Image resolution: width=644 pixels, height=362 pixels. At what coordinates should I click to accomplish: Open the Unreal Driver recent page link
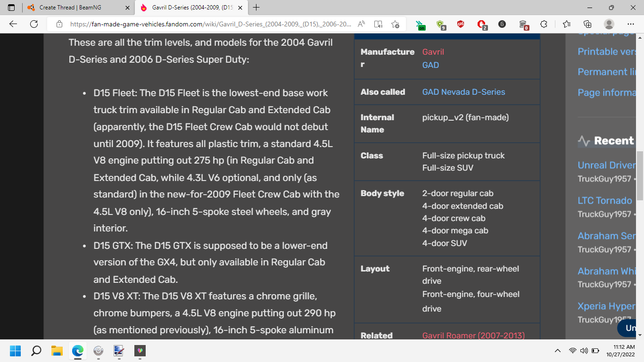click(x=607, y=165)
